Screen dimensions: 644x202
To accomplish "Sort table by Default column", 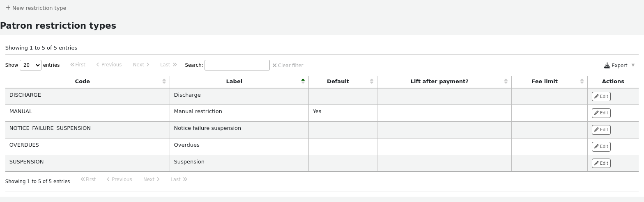I will pyautogui.click(x=338, y=82).
